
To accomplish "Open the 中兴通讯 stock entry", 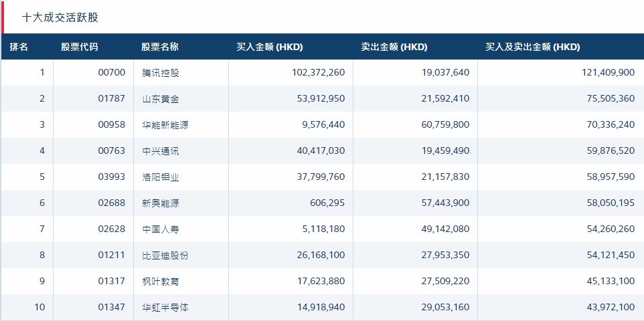I will 161,151.
